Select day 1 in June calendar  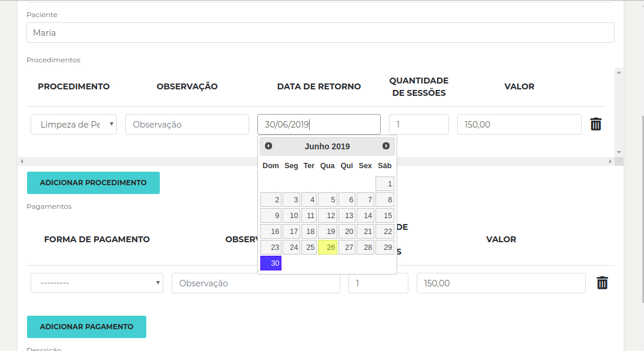[385, 183]
